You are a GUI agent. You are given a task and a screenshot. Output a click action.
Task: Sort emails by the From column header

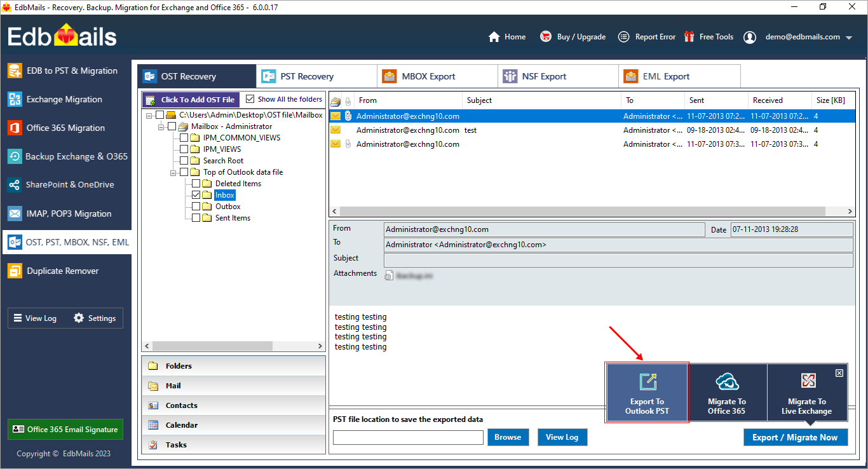(408, 100)
